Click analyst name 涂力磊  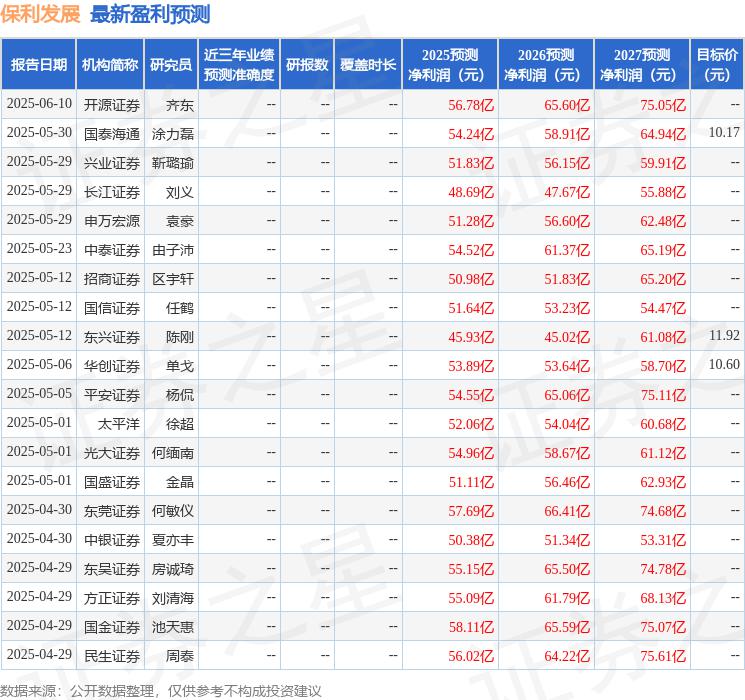pos(173,134)
